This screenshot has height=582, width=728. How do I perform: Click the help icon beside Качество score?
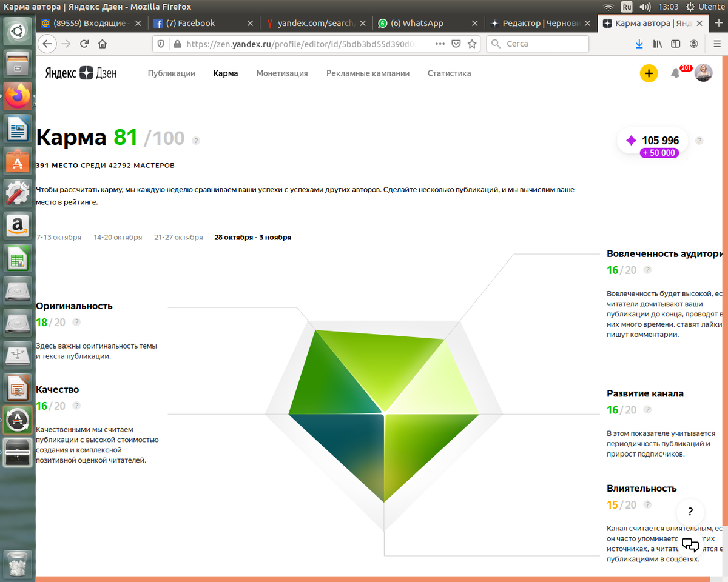pos(76,406)
